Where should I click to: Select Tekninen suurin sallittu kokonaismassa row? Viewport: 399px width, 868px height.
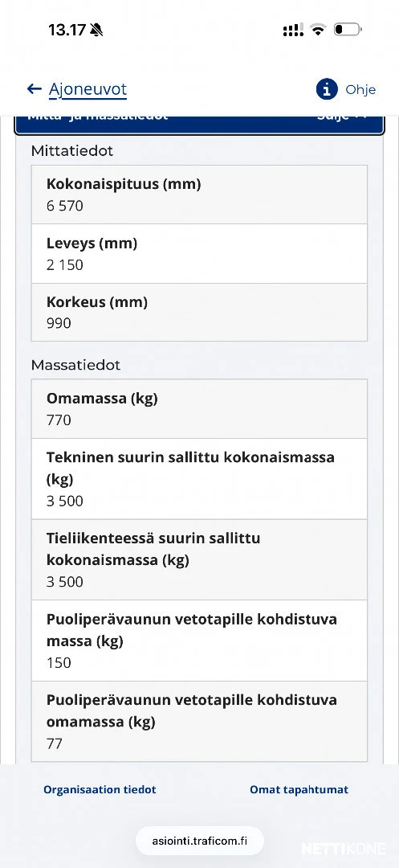tap(199, 479)
